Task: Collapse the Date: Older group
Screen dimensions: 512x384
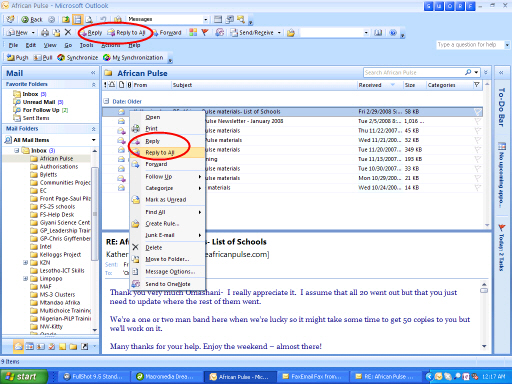Action: click(106, 101)
